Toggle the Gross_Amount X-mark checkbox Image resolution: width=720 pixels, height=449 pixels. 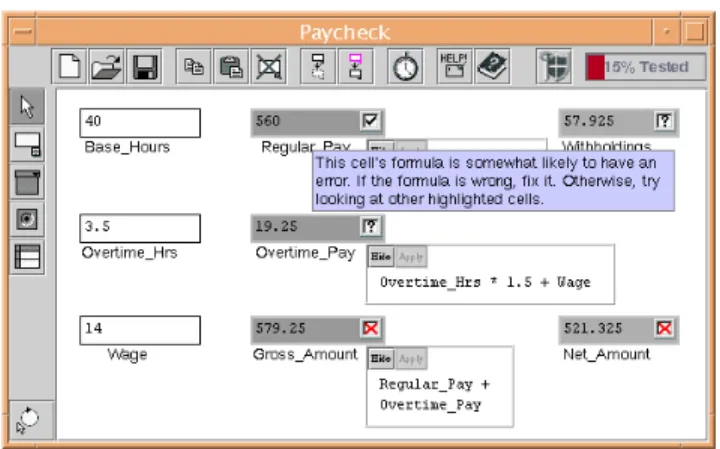pos(370,328)
